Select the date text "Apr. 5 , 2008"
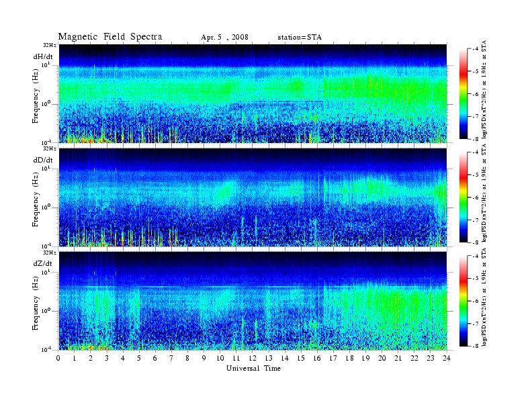Screen dimensions: 532x411 tap(224, 38)
